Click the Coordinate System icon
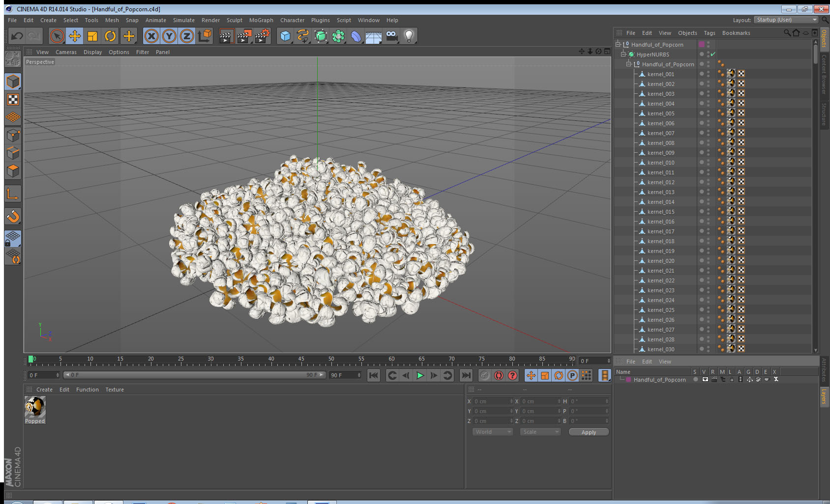The height and width of the screenshot is (504, 830). tap(205, 36)
